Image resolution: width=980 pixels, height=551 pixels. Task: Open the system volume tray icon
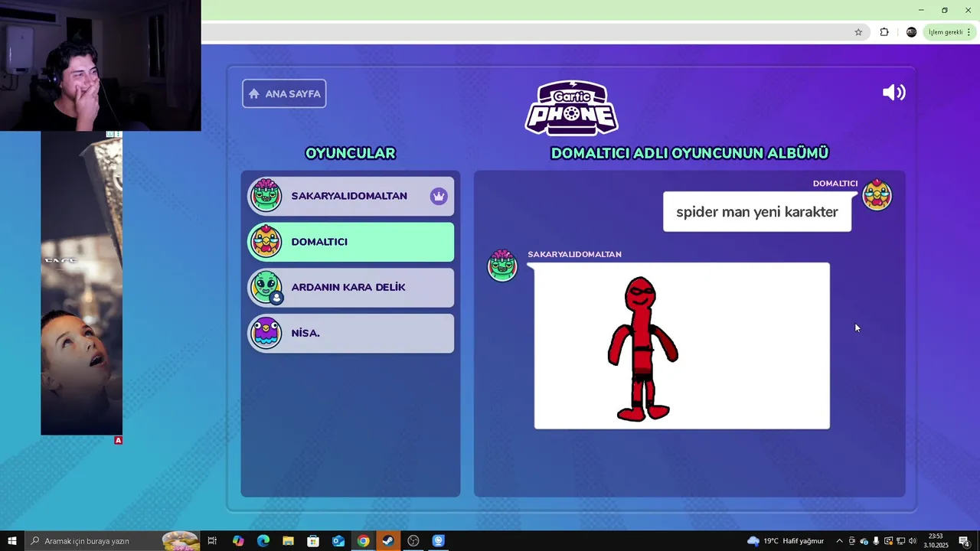coord(913,541)
